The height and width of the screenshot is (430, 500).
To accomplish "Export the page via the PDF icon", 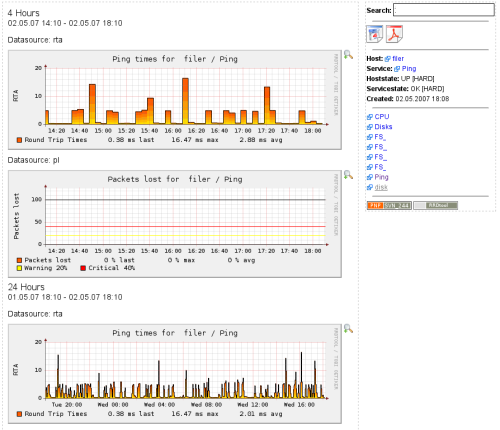I will point(394,34).
